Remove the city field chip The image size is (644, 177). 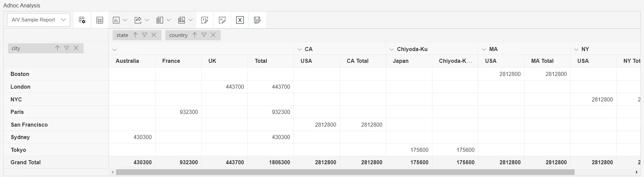pyautogui.click(x=76, y=48)
